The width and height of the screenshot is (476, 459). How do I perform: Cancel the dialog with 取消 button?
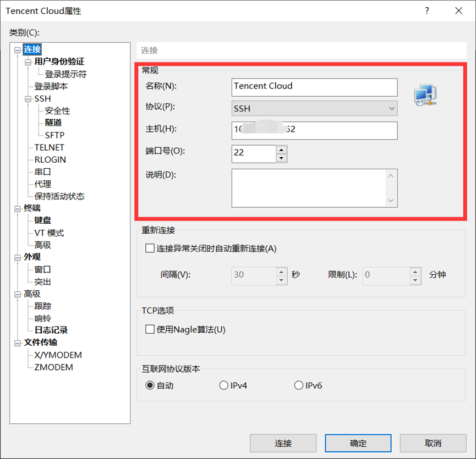[433, 443]
